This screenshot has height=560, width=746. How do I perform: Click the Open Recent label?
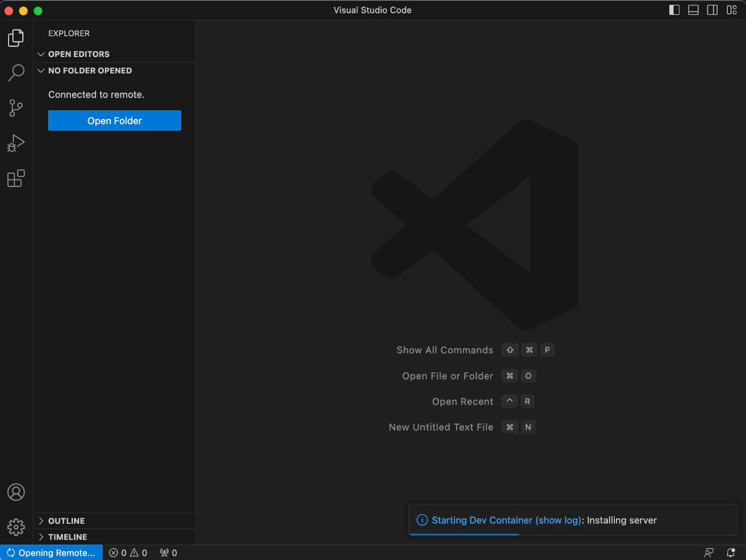click(x=463, y=402)
